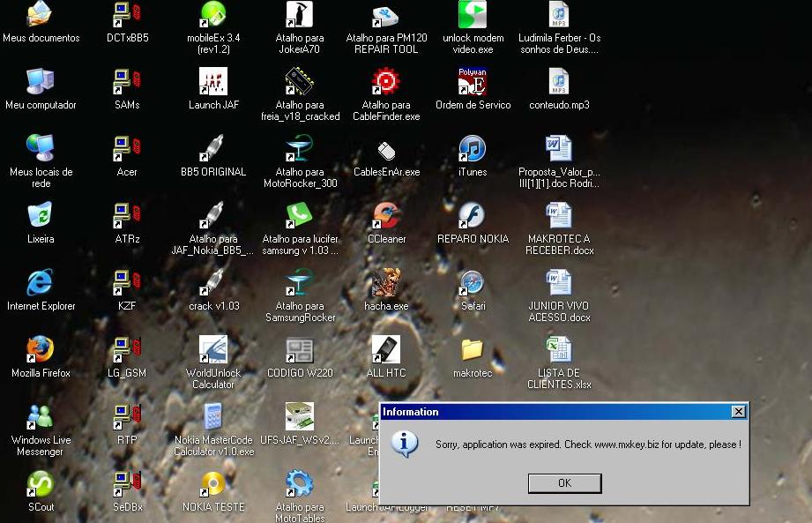Select the ATRz shortcut icon
This screenshot has width=812, height=523.
127,215
